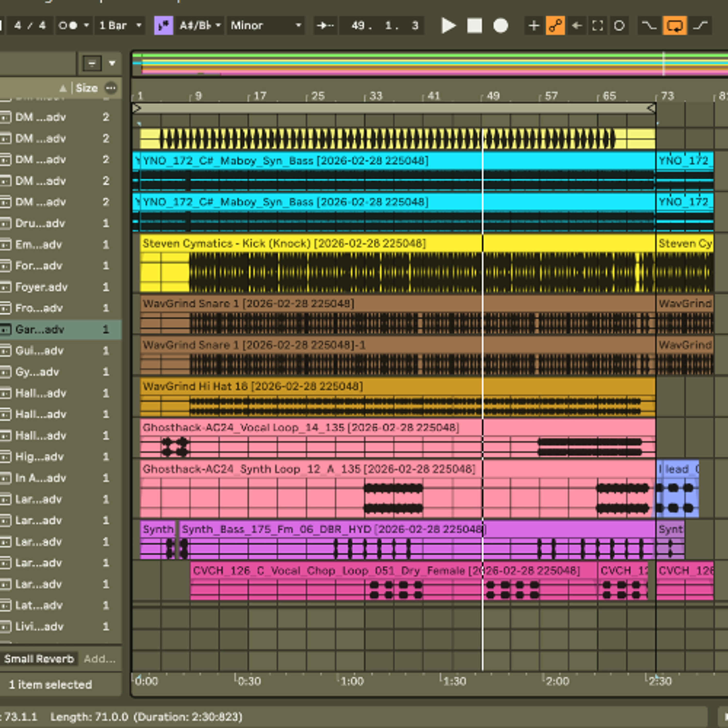Toggle the Session Record circle button
728x728 pixels.
(x=619, y=26)
